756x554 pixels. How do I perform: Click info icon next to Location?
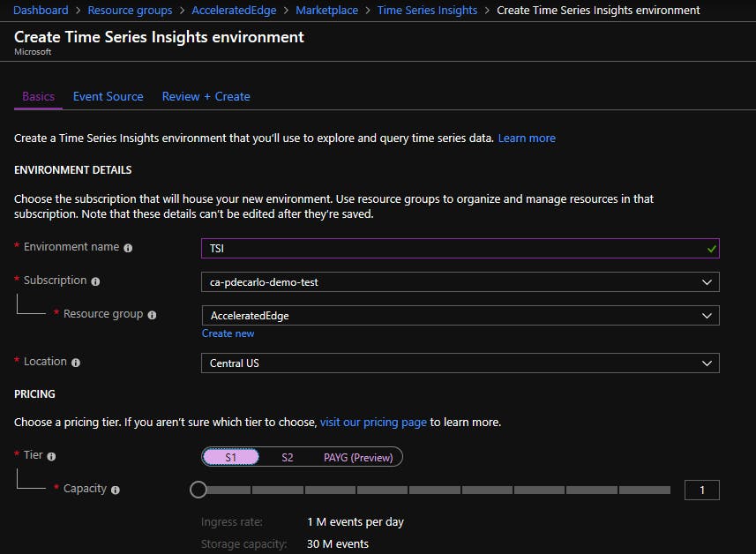(76, 363)
